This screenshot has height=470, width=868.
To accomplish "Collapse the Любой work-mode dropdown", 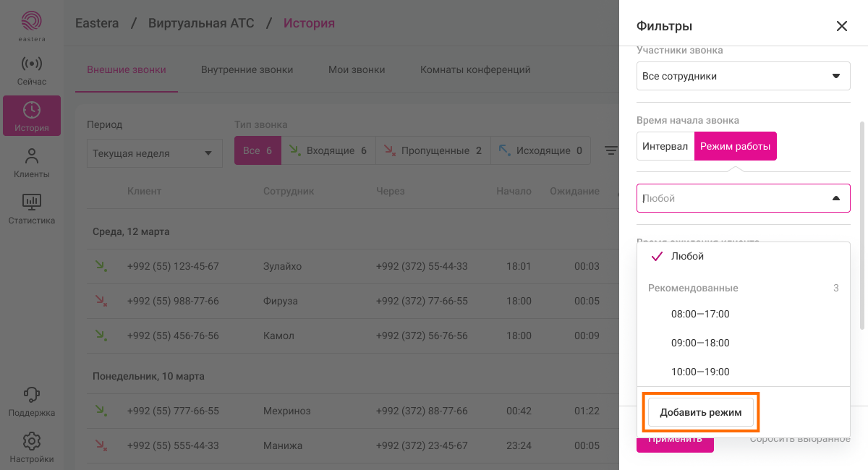I will click(835, 198).
